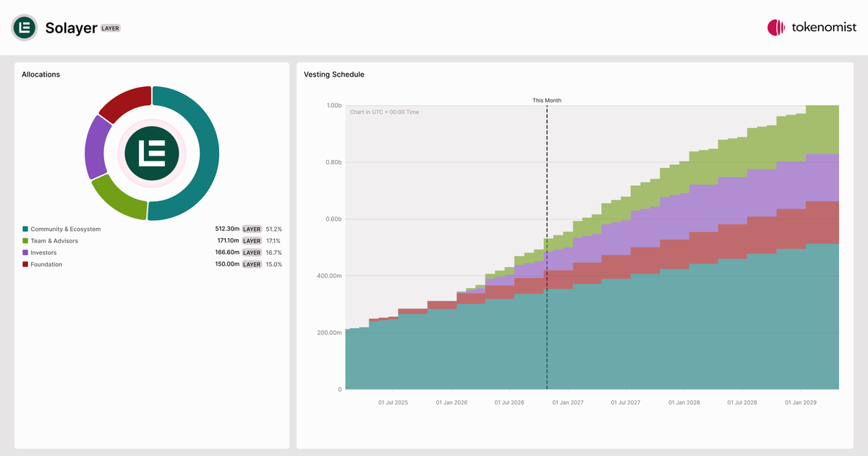Click the Solayer logo icon in header
This screenshot has height=456, width=868.
click(25, 28)
